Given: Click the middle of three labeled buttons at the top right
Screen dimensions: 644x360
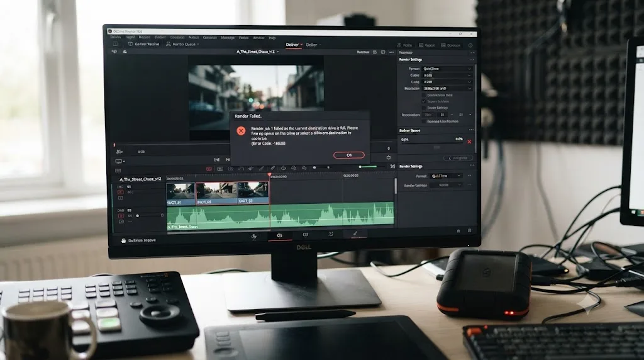Looking at the screenshot, I should 427,45.
